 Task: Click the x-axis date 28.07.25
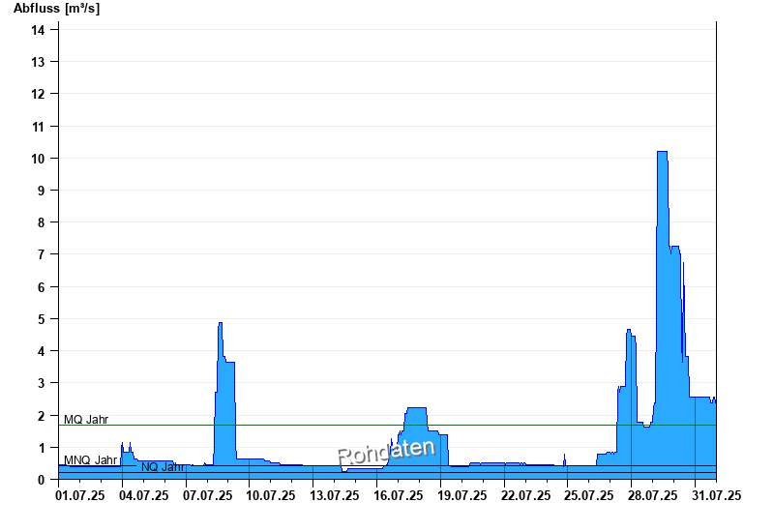click(652, 495)
